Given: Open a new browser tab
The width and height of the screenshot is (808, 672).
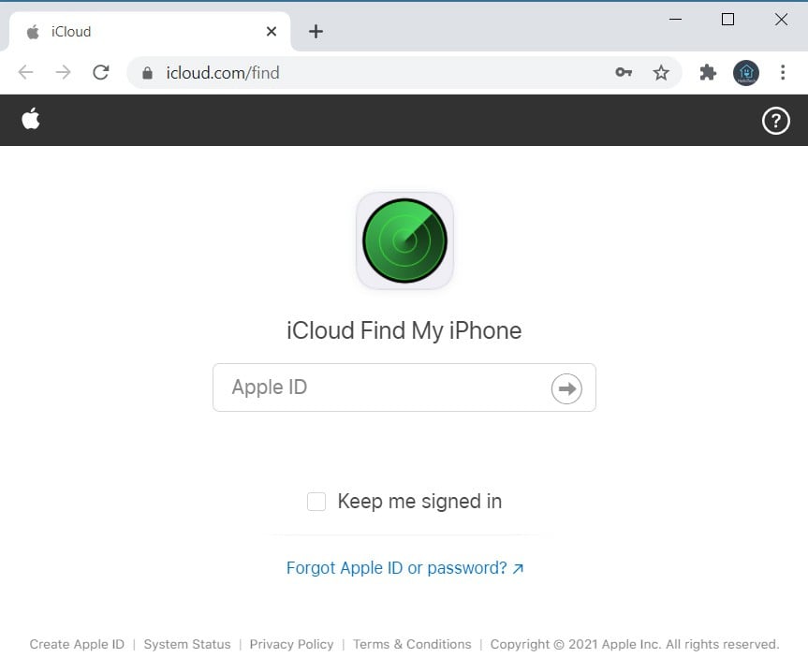Looking at the screenshot, I should (316, 32).
